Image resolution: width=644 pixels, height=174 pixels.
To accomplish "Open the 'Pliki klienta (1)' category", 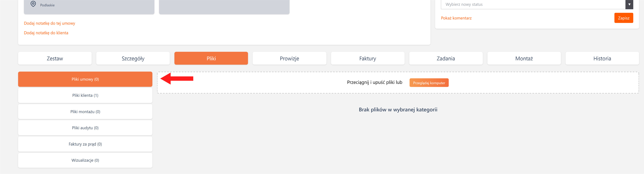I will 85,95.
